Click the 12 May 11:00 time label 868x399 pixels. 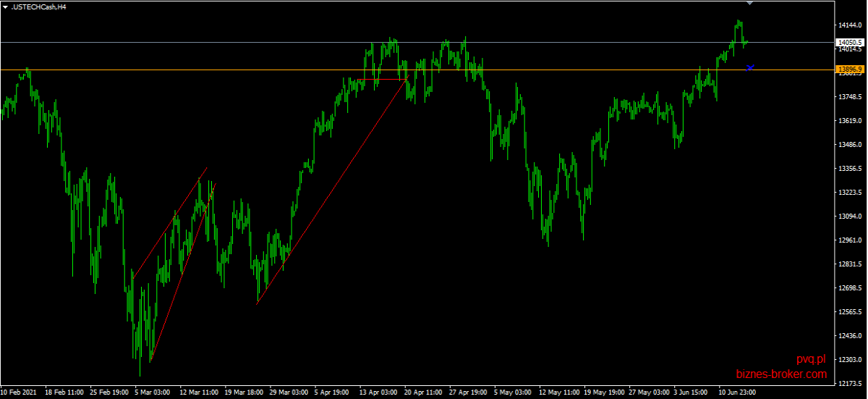pyautogui.click(x=558, y=392)
